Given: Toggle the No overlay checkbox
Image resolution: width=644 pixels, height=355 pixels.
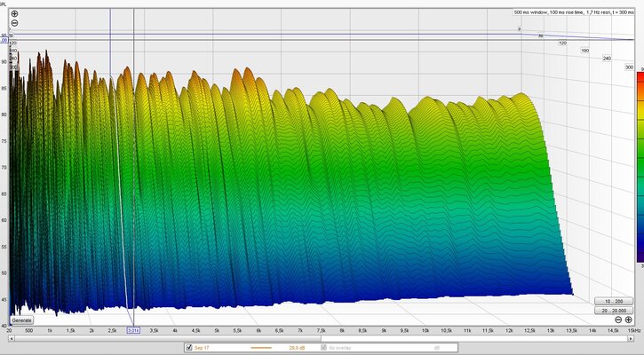Looking at the screenshot, I should pyautogui.click(x=323, y=348).
